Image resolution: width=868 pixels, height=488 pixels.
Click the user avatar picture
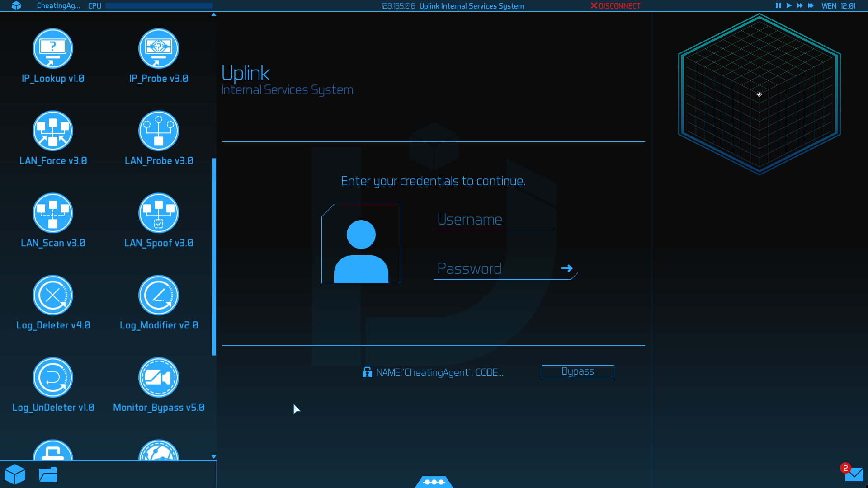click(361, 244)
